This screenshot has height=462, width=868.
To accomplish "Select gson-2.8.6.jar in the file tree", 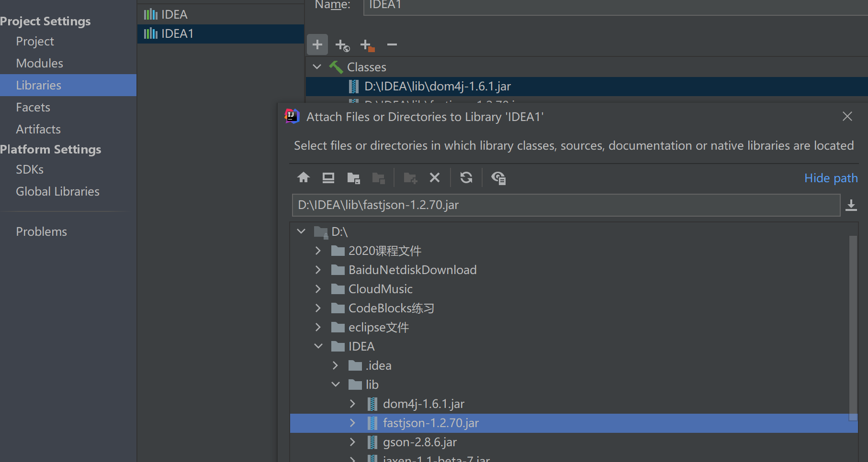I will [420, 442].
